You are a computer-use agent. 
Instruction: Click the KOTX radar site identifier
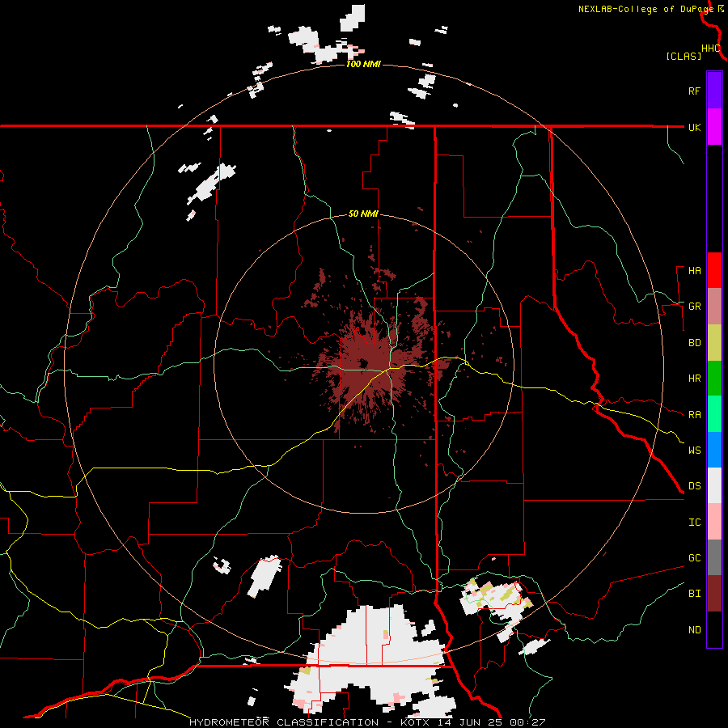(415, 722)
